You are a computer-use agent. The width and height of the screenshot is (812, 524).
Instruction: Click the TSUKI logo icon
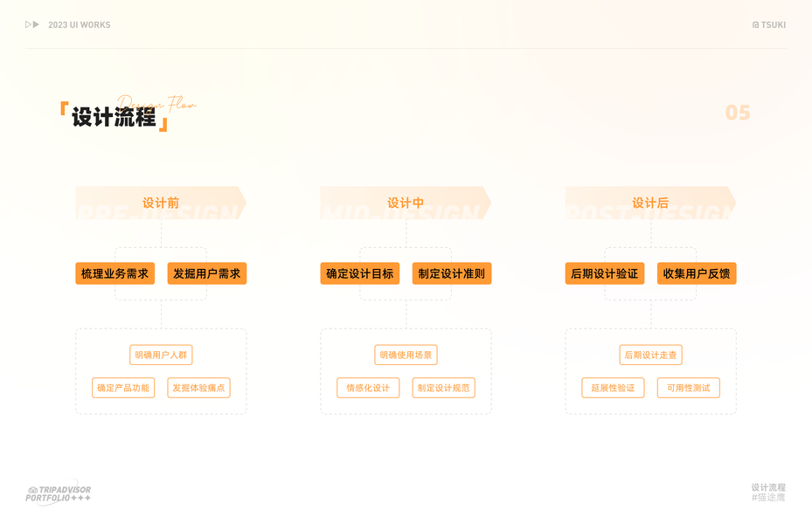[x=755, y=24]
